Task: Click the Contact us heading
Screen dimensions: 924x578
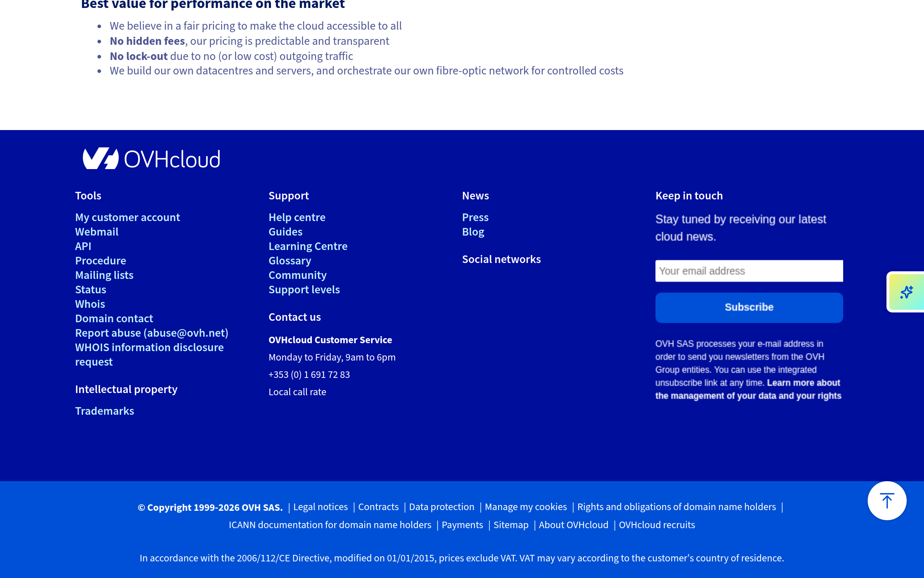Action: click(295, 317)
